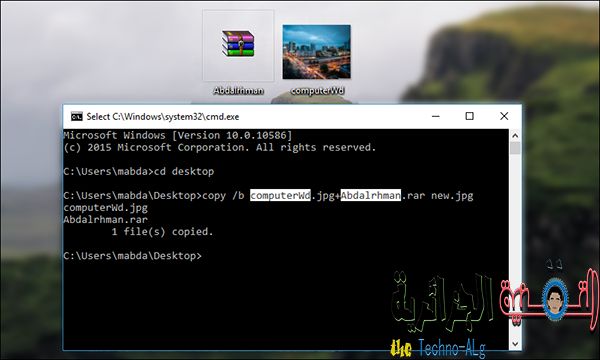Screen dimensions: 600x360
Task: Click the Abdalrhman desktop icon label
Action: click(238, 91)
